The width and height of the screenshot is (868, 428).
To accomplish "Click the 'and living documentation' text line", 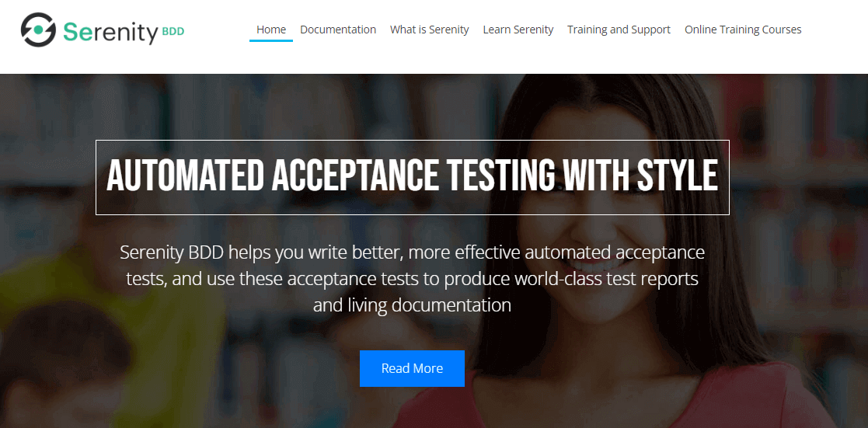I will click(x=412, y=305).
